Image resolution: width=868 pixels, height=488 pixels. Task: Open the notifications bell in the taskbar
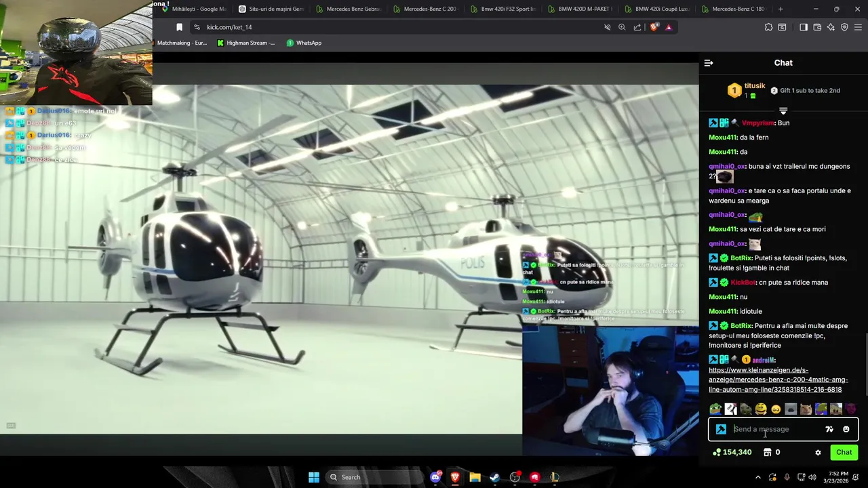click(857, 477)
